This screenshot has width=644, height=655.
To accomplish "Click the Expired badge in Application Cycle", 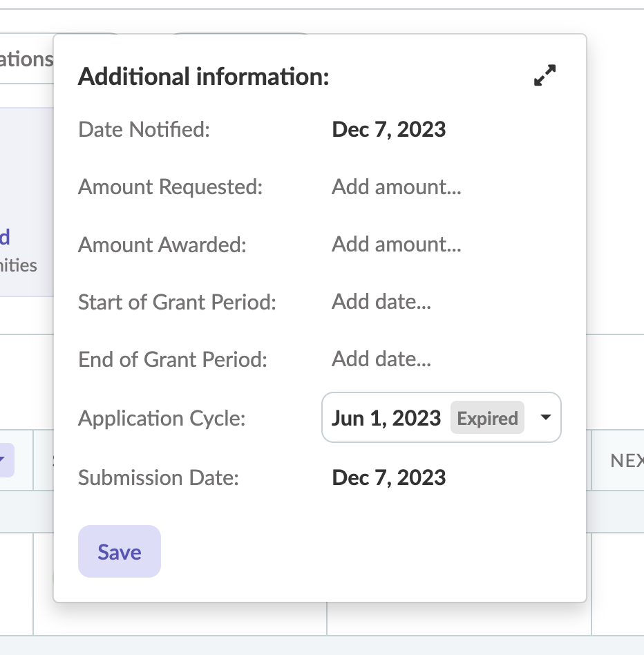I will click(x=487, y=418).
